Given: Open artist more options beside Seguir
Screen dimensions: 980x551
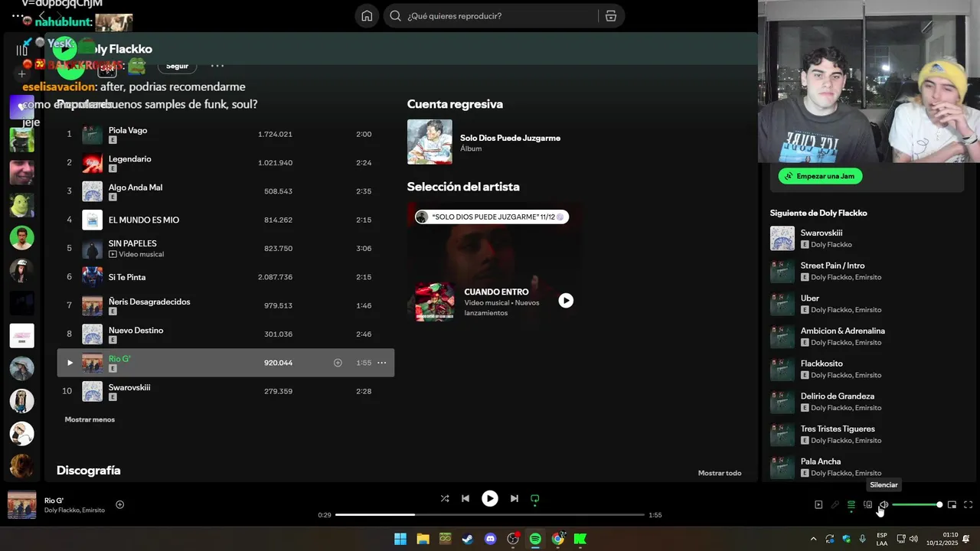Looking at the screenshot, I should 217,66.
